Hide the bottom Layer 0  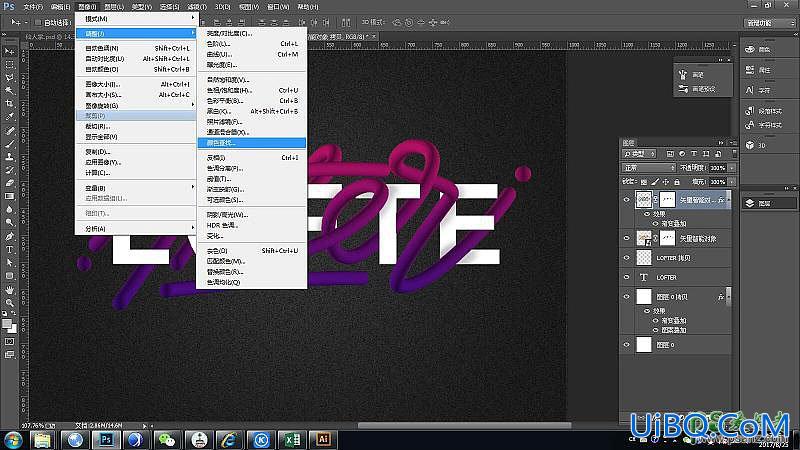point(627,345)
